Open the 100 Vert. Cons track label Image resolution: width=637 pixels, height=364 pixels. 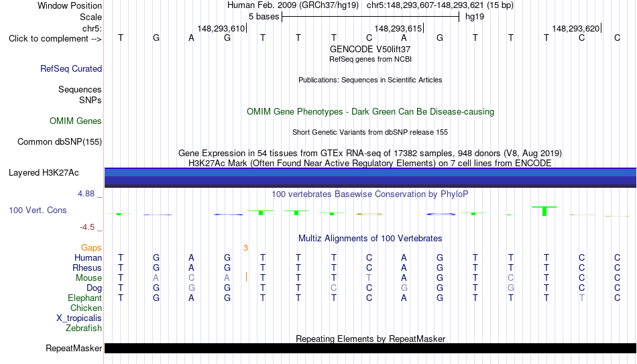point(38,210)
